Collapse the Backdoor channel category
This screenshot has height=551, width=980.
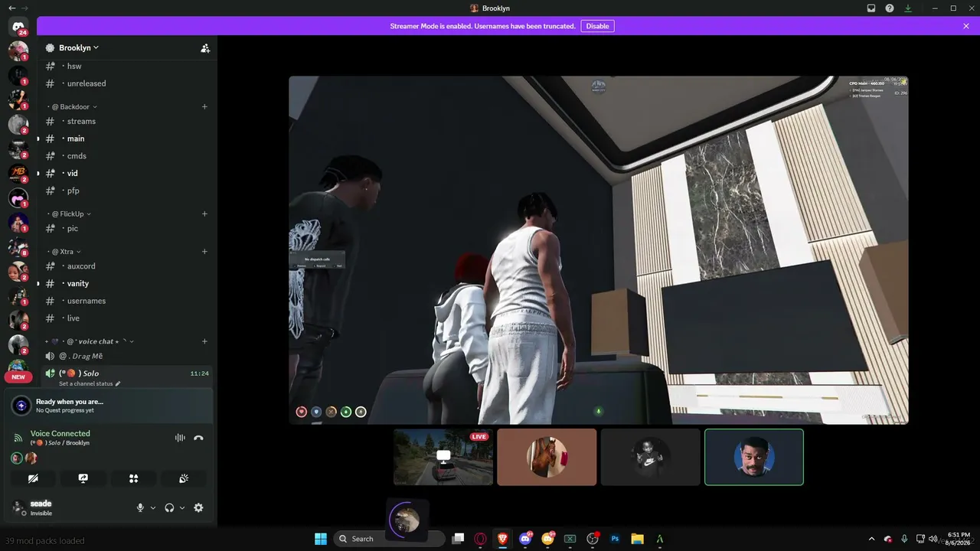pyautogui.click(x=74, y=106)
